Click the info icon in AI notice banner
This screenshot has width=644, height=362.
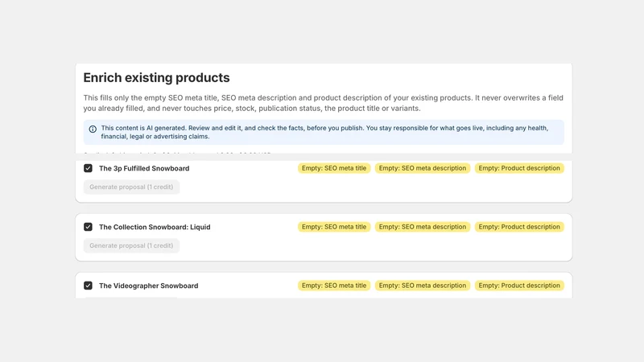[x=93, y=129]
